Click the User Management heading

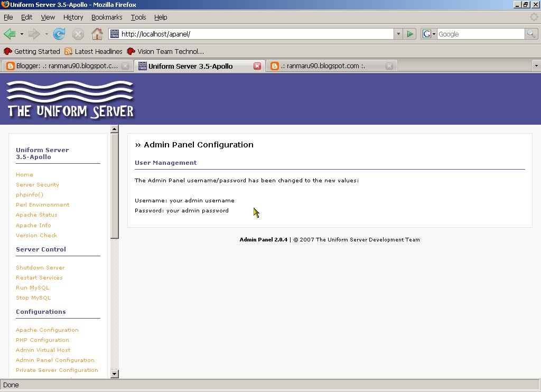(x=165, y=163)
